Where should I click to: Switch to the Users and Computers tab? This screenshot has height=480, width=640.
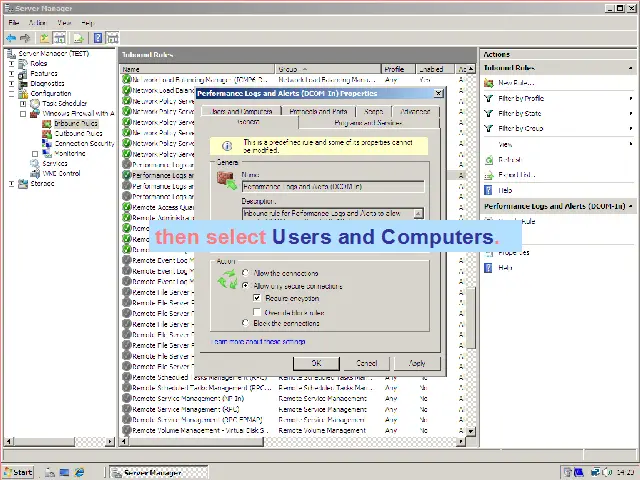click(241, 111)
